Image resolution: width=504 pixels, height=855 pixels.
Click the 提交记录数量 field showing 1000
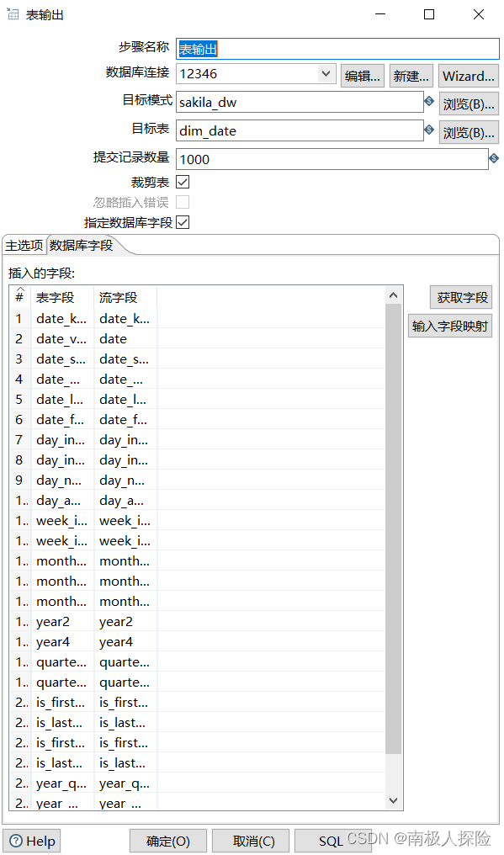click(x=332, y=159)
